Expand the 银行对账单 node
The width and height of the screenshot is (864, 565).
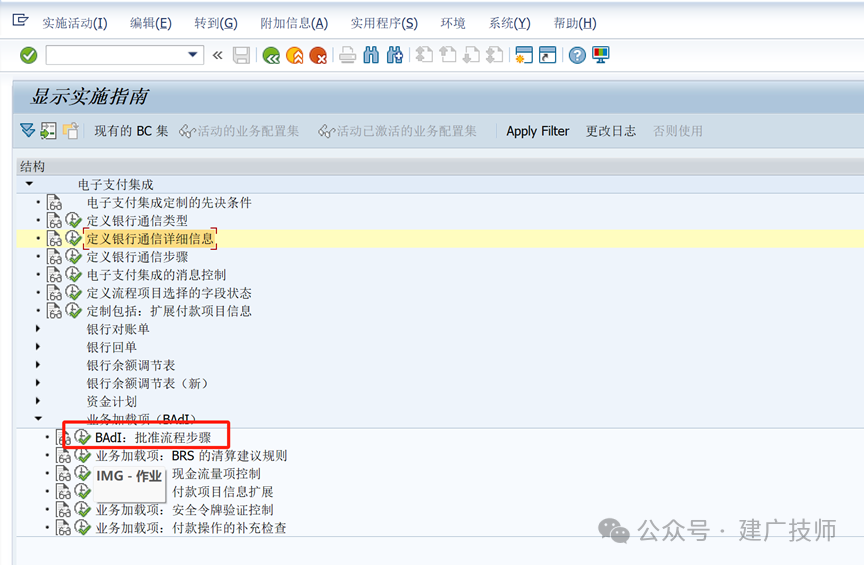[37, 329]
